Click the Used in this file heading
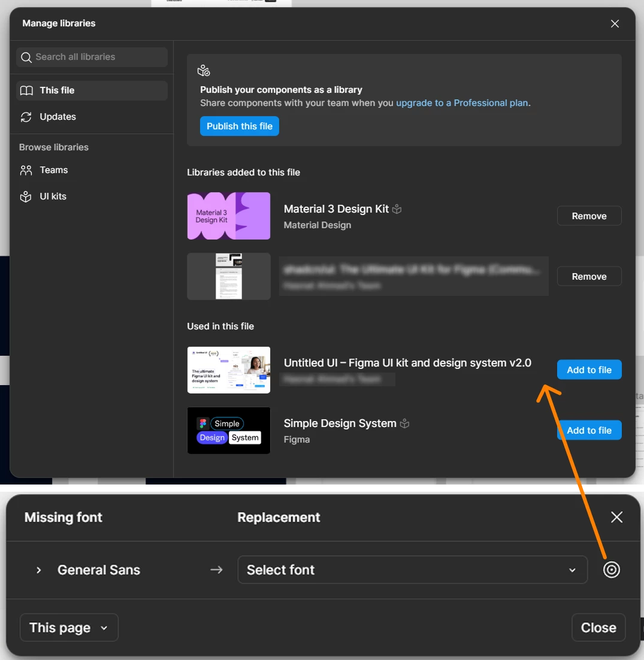Viewport: 644px width, 660px height. point(220,326)
